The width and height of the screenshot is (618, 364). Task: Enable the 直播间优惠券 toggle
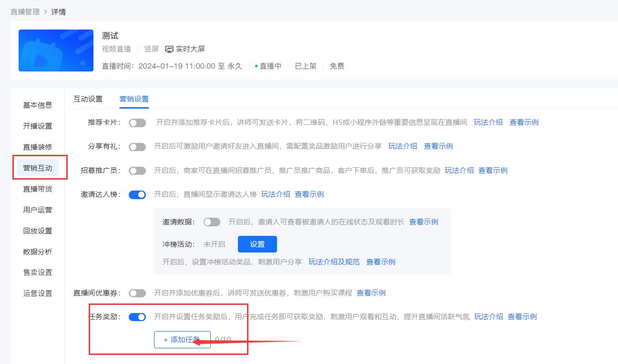(137, 293)
